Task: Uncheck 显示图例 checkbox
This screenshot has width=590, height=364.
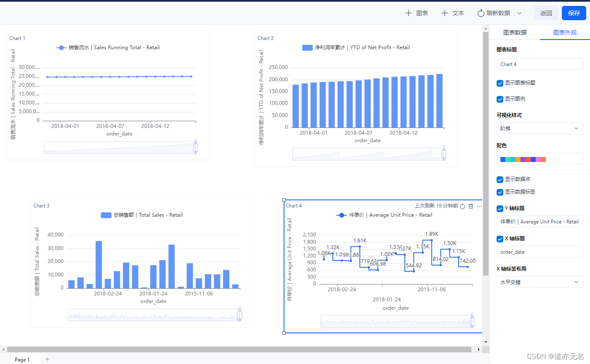Action: tap(500, 99)
